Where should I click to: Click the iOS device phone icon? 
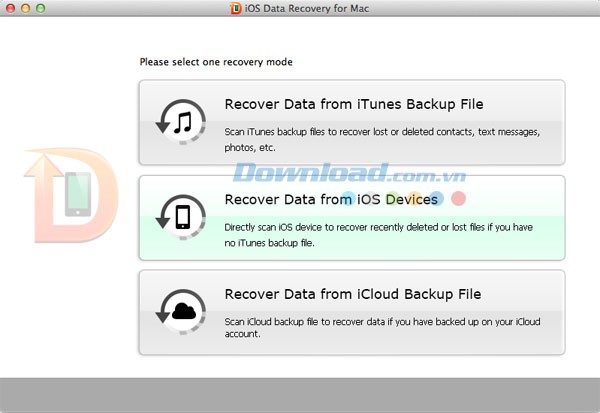click(x=181, y=218)
